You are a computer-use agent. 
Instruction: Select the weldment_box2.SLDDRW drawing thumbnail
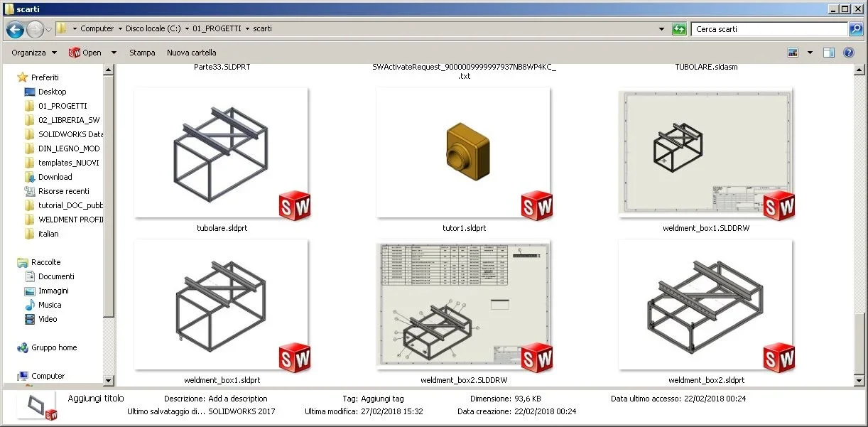[x=463, y=305]
